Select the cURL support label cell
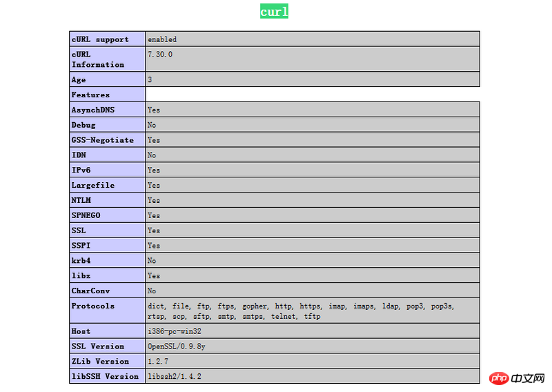This screenshot has width=552, height=392. pyautogui.click(x=108, y=39)
